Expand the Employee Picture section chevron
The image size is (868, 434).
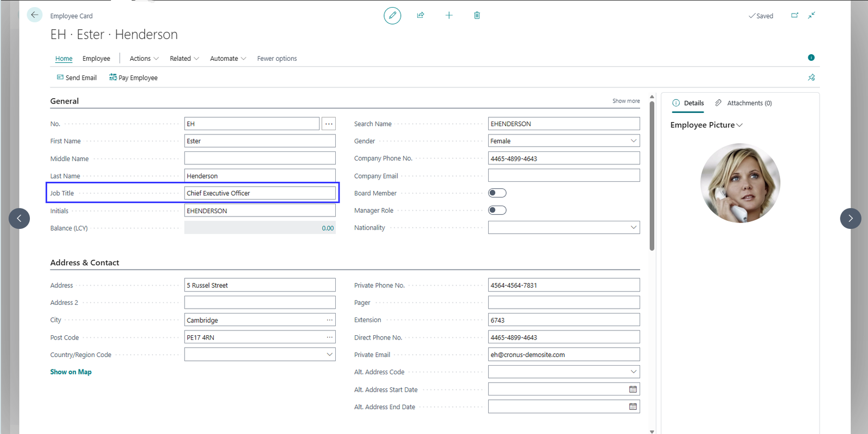pyautogui.click(x=739, y=125)
